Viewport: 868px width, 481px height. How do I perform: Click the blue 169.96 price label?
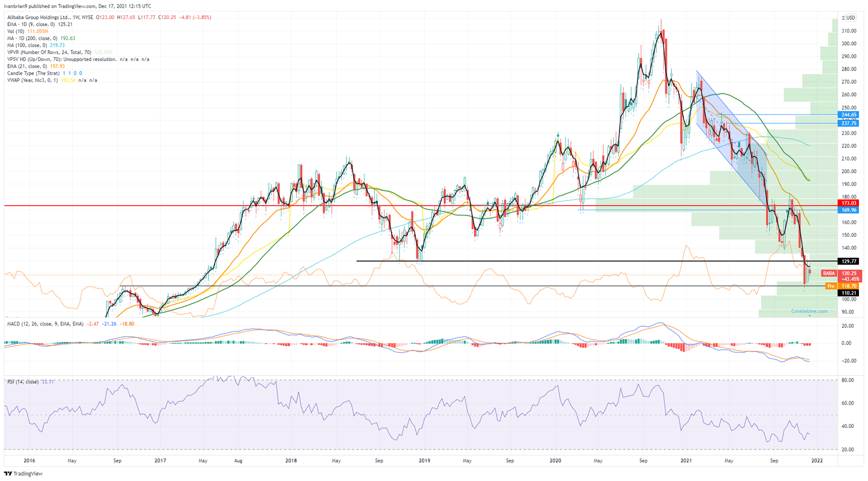click(849, 210)
